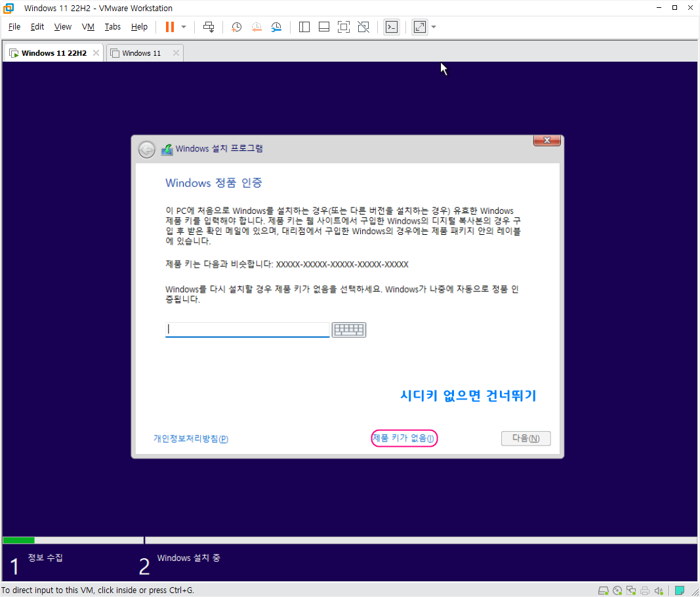Click the green installation progress bar
This screenshot has height=597, width=700.
click(x=19, y=541)
